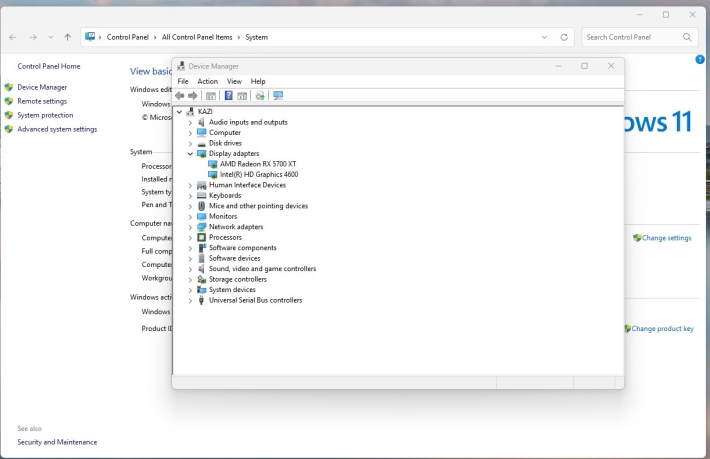Image resolution: width=710 pixels, height=459 pixels.
Task: Click the Computer category icon
Action: (201, 133)
